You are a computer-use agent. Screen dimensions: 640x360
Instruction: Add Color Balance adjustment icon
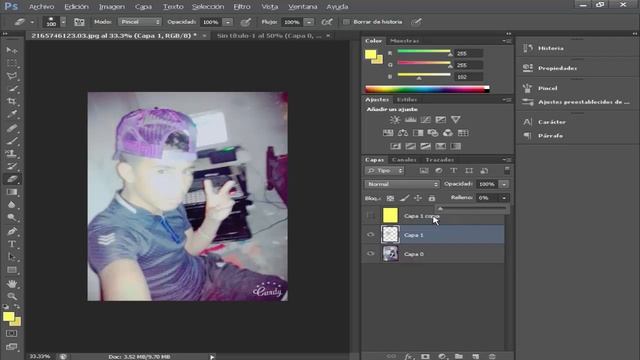[403, 133]
